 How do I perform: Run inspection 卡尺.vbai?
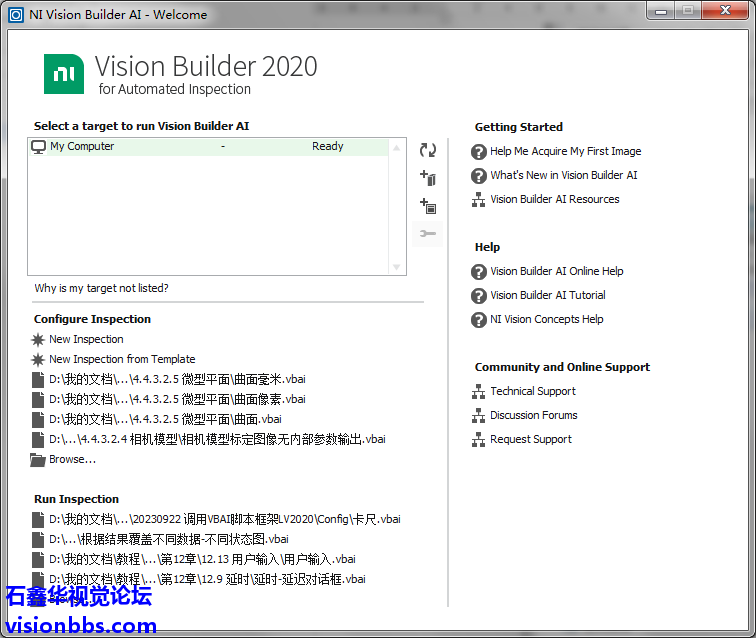point(225,519)
